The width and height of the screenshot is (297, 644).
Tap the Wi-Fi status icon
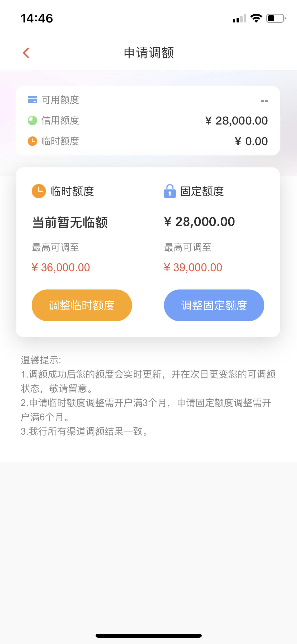point(256,18)
